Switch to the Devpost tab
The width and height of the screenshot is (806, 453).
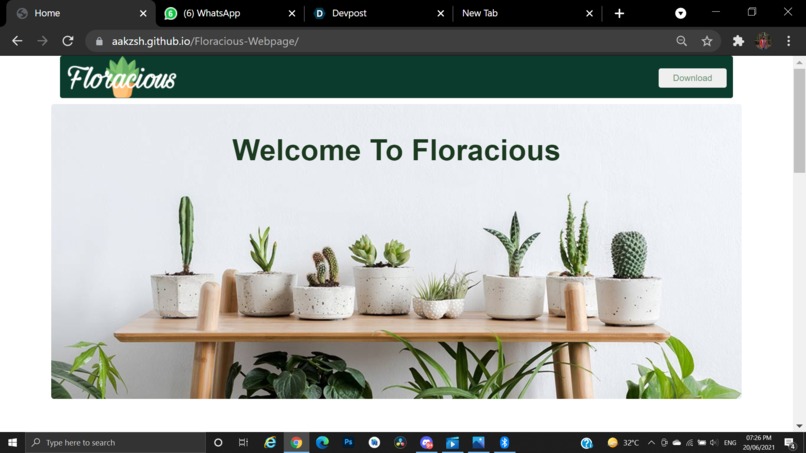click(x=378, y=14)
